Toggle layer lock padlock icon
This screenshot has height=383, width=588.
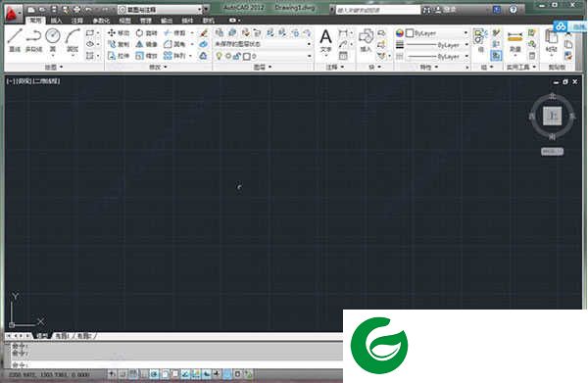(237, 56)
